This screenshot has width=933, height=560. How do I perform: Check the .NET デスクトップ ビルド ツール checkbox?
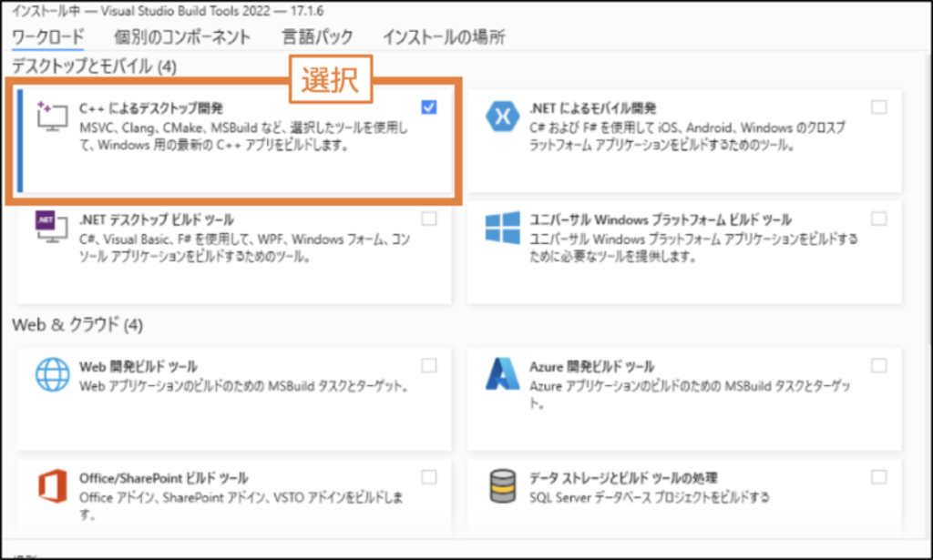tap(428, 219)
